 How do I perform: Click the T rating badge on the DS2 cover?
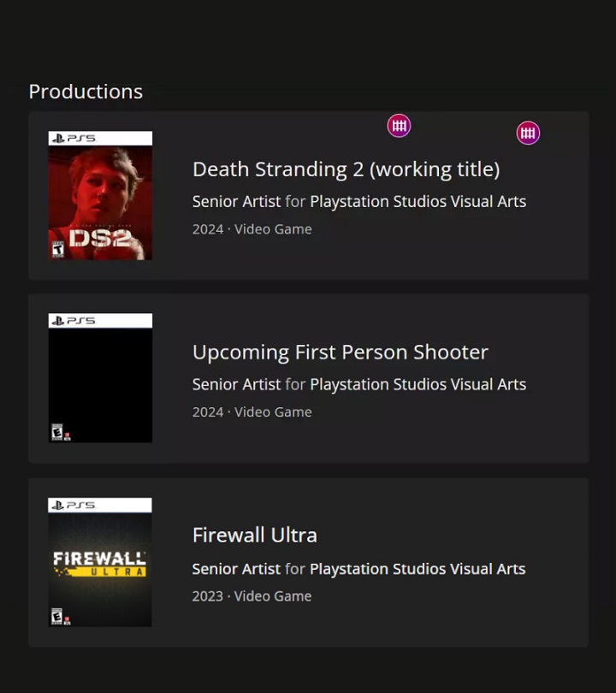pyautogui.click(x=58, y=250)
